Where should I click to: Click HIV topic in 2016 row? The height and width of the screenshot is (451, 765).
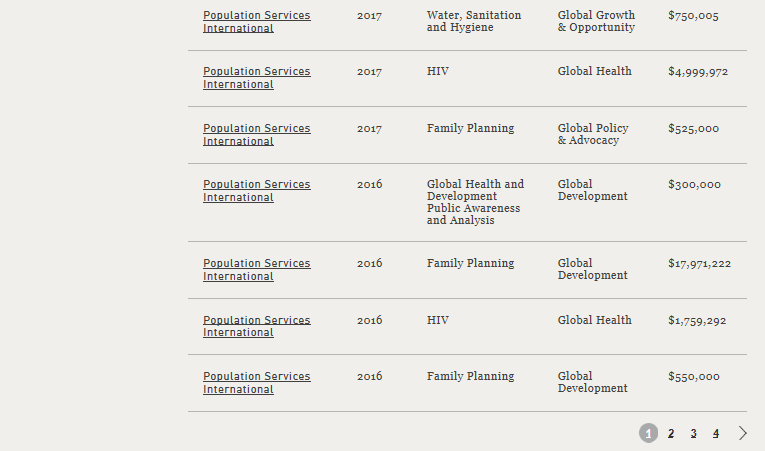coord(438,320)
